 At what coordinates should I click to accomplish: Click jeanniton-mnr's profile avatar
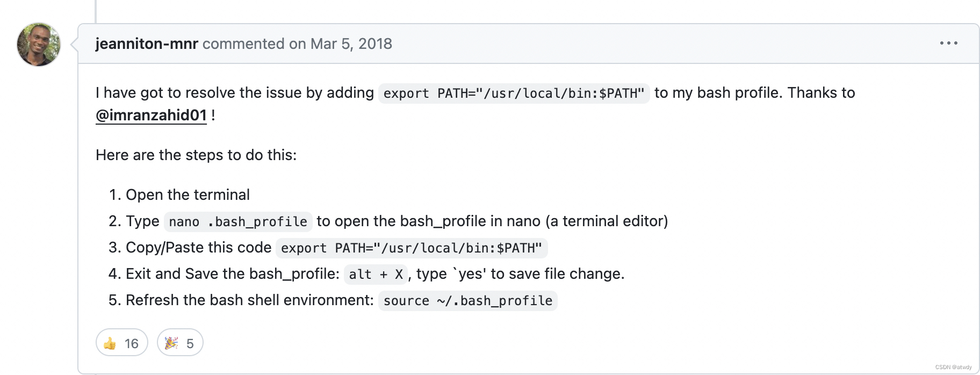39,45
